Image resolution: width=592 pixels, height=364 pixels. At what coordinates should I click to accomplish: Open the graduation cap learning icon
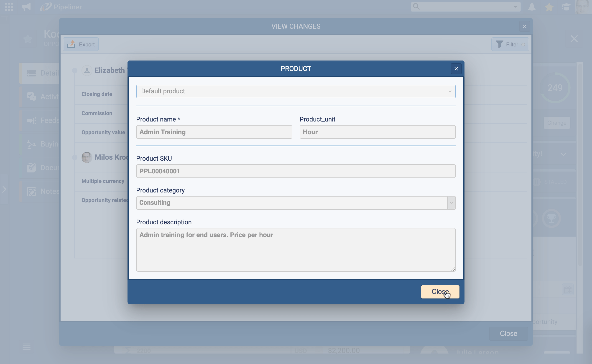[566, 7]
